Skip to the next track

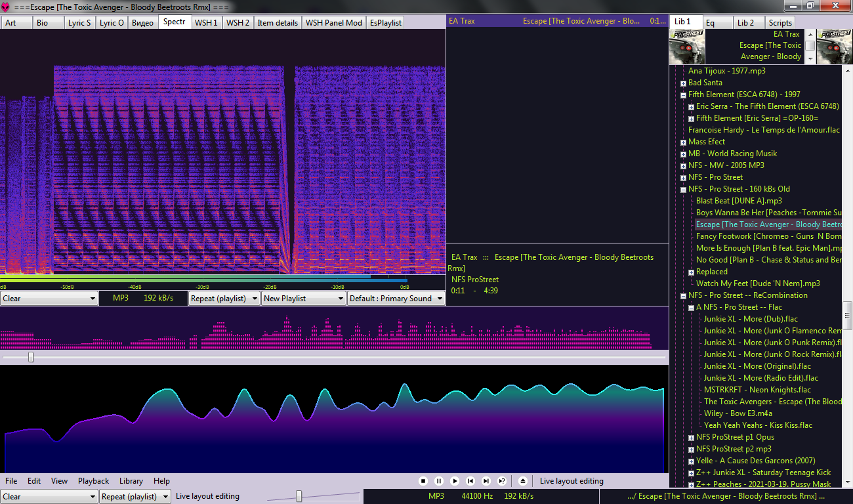coord(486,481)
